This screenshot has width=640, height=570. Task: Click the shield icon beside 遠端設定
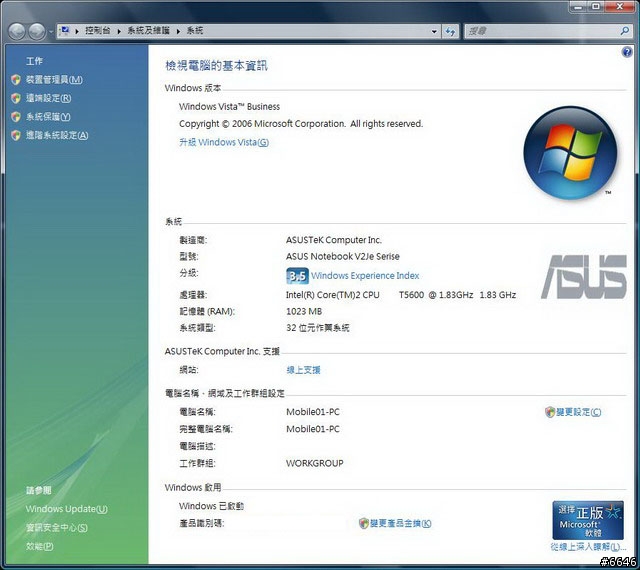pyautogui.click(x=16, y=98)
